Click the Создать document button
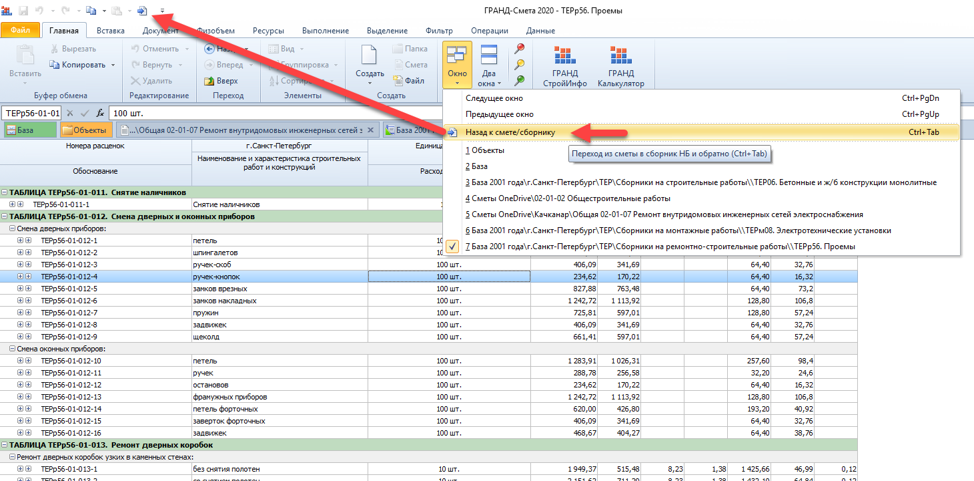Viewport: 974px width, 481px height. coord(370,65)
